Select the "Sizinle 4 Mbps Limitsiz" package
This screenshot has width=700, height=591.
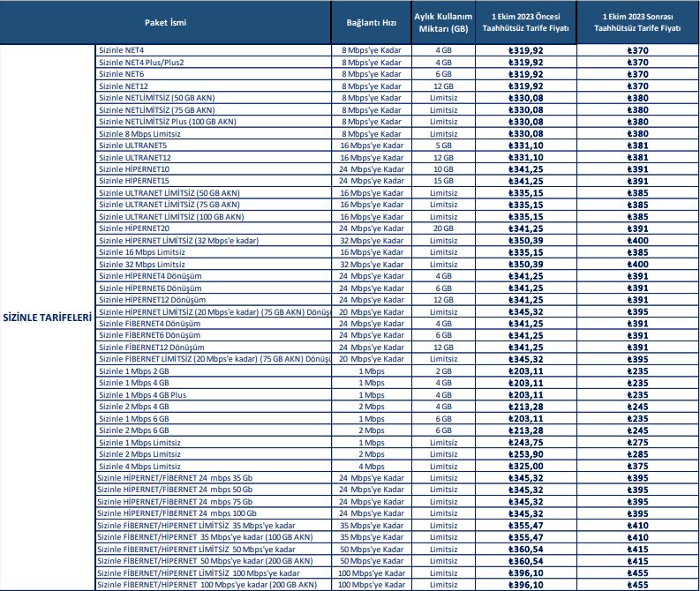pos(139,466)
